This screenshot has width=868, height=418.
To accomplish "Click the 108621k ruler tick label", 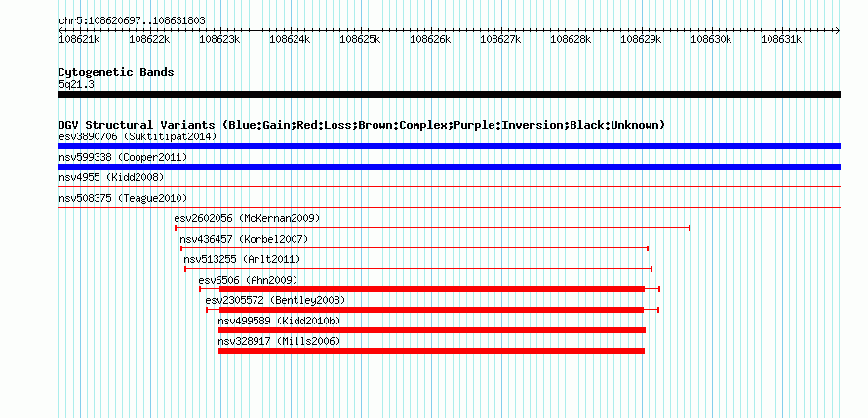I will [79, 39].
